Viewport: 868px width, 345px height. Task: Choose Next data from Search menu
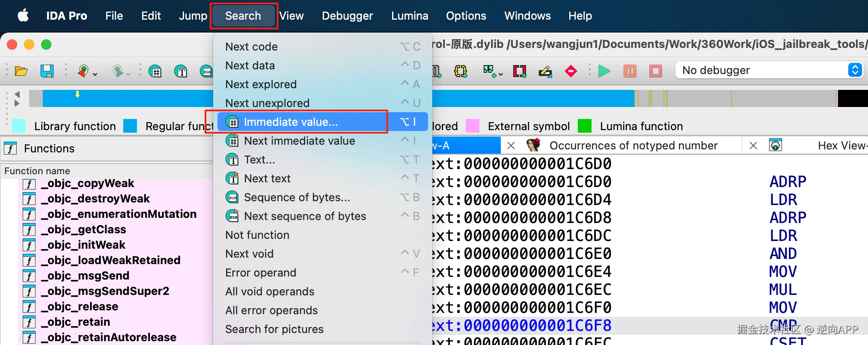[323, 65]
